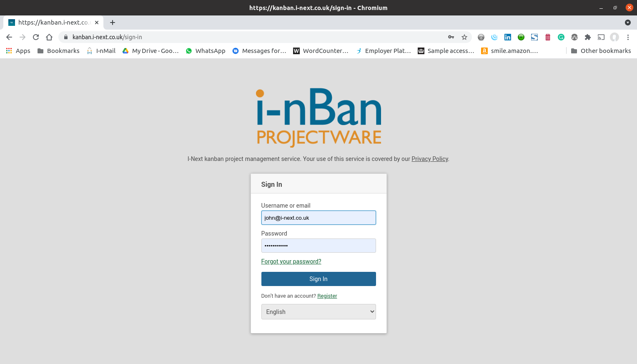Open the grey W wave extension

tap(574, 37)
